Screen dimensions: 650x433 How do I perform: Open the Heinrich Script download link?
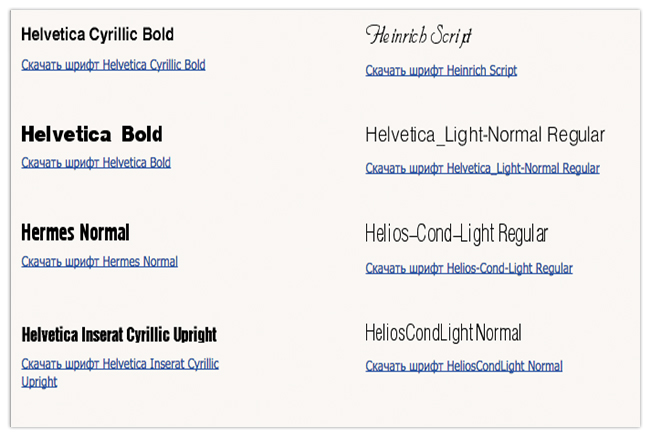pyautogui.click(x=441, y=70)
